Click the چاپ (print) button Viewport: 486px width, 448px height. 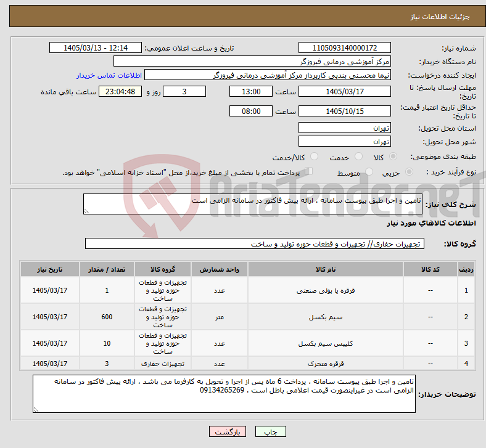coord(270,431)
